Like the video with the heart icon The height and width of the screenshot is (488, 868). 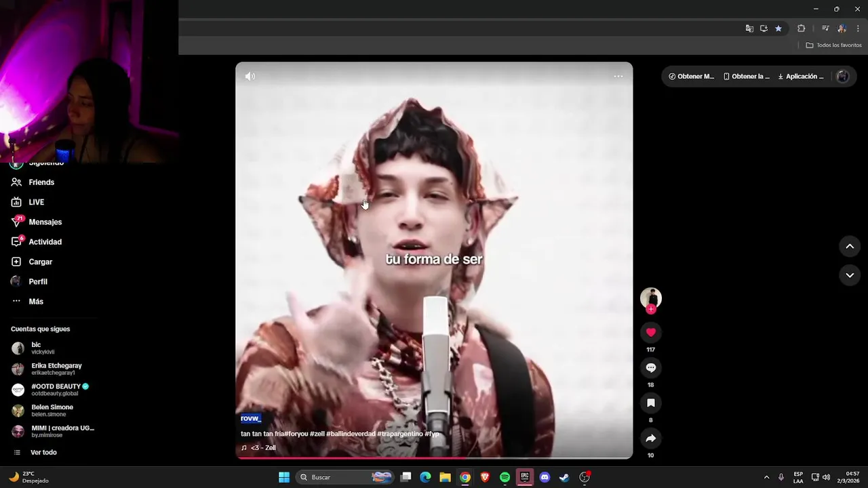coord(651,332)
